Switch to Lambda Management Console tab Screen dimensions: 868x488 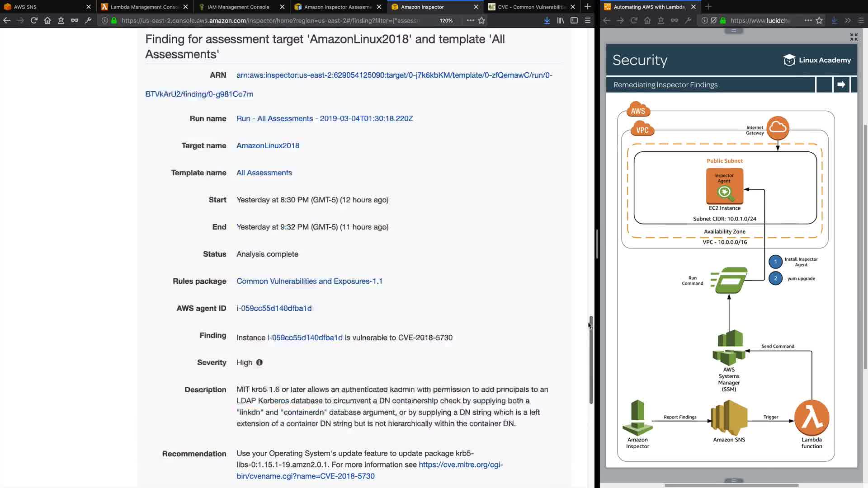pos(145,7)
